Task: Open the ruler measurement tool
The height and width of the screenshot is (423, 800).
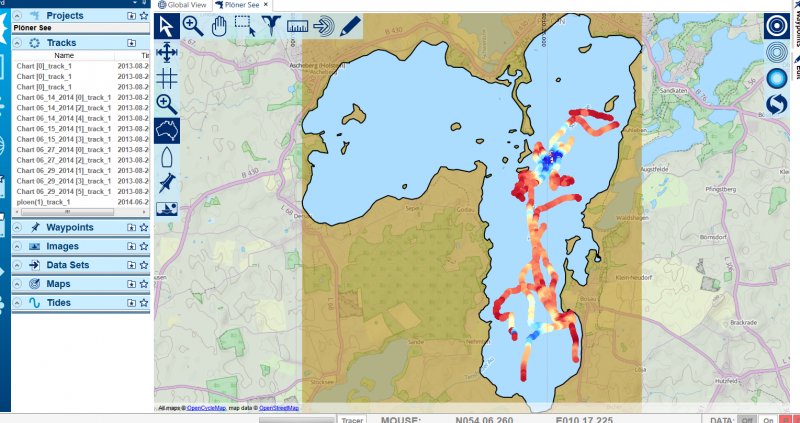Action: [x=297, y=26]
